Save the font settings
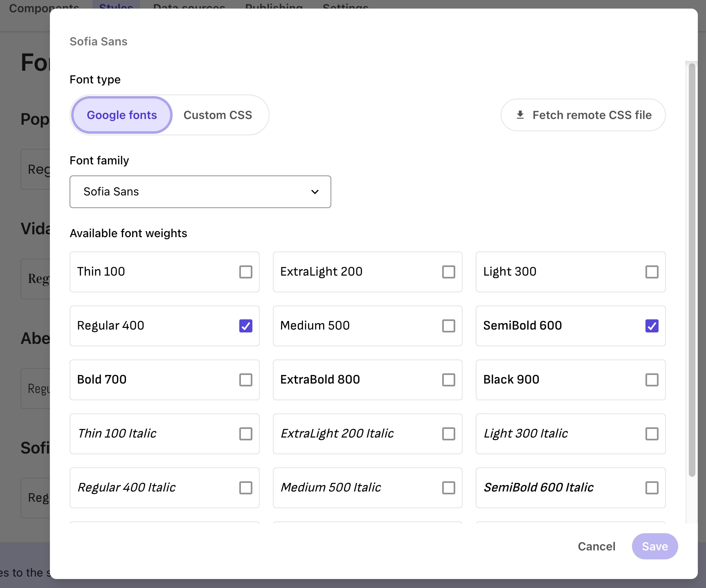This screenshot has width=706, height=588. click(x=655, y=546)
